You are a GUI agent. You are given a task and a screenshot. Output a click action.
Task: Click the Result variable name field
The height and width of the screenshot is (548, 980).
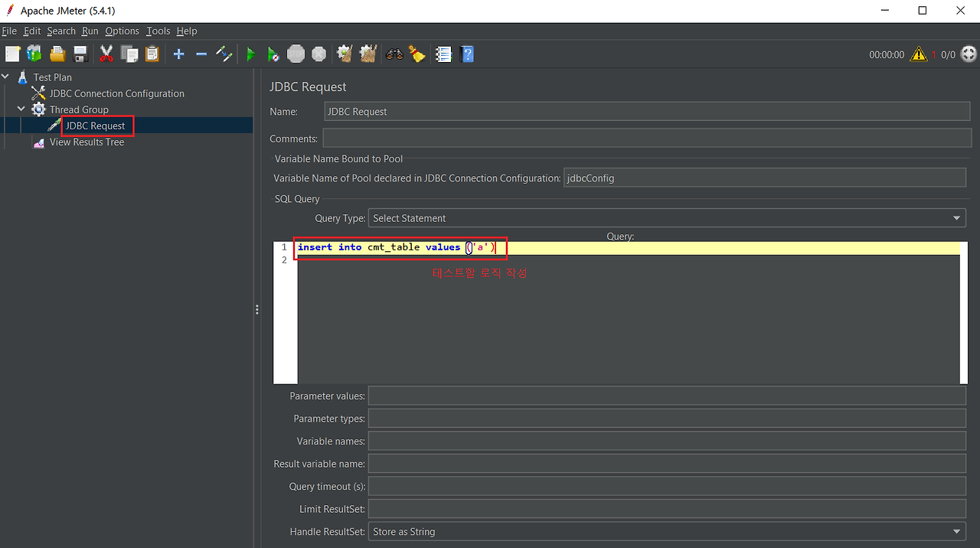pos(667,464)
